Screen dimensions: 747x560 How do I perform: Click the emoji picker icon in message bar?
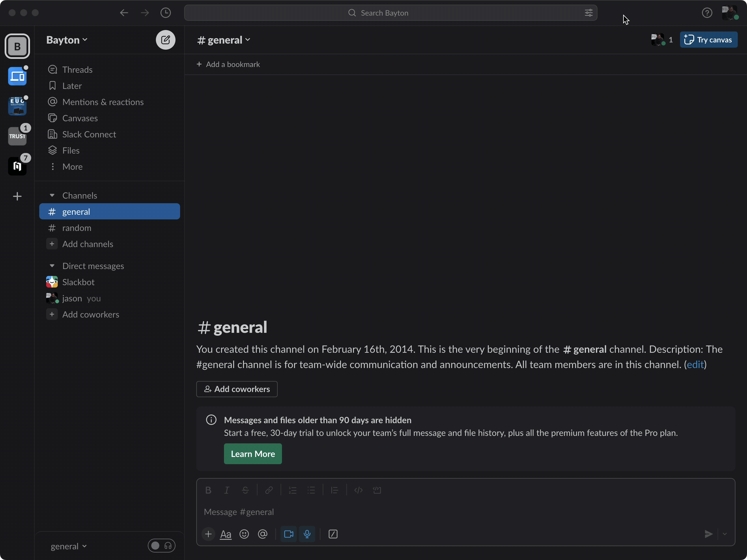(x=244, y=534)
